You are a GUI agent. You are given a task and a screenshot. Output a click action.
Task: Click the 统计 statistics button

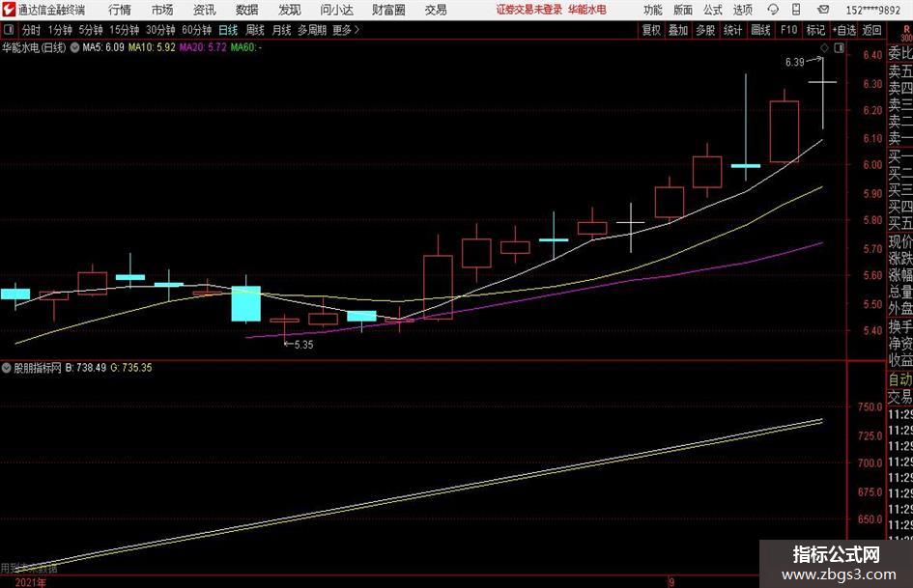[x=732, y=30]
